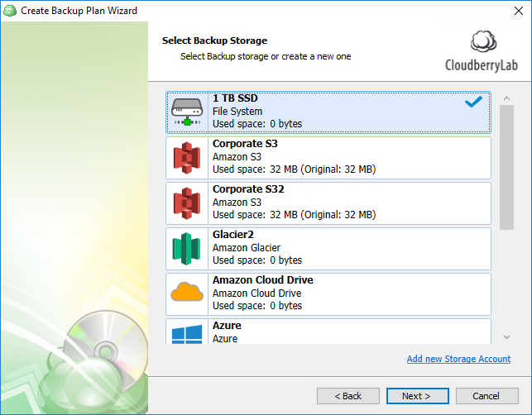Open Add new Storage Account link
532x415 pixels.
coord(458,359)
